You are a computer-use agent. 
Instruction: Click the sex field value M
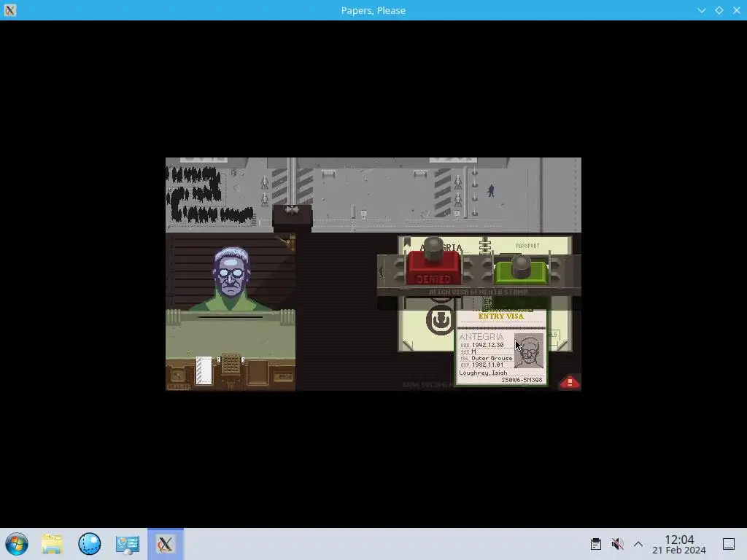pos(473,351)
